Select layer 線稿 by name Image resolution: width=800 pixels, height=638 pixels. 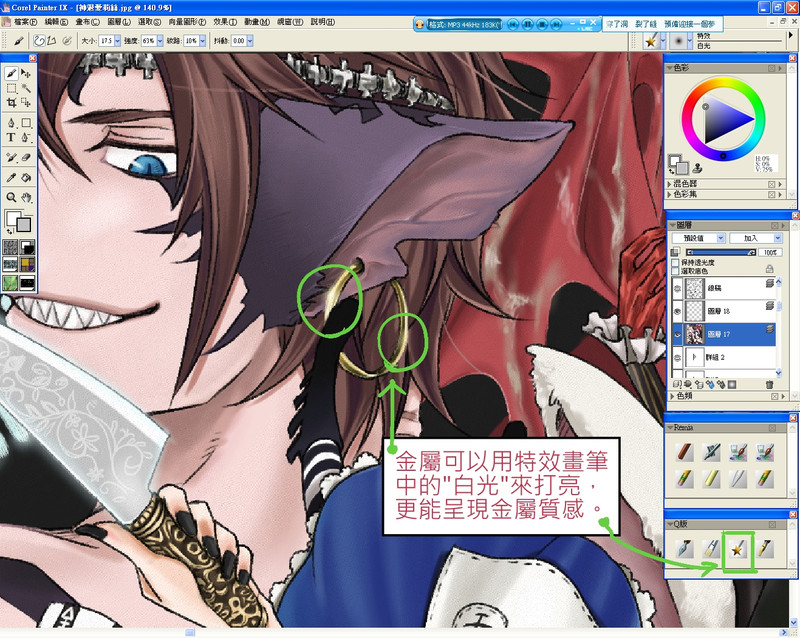click(714, 288)
